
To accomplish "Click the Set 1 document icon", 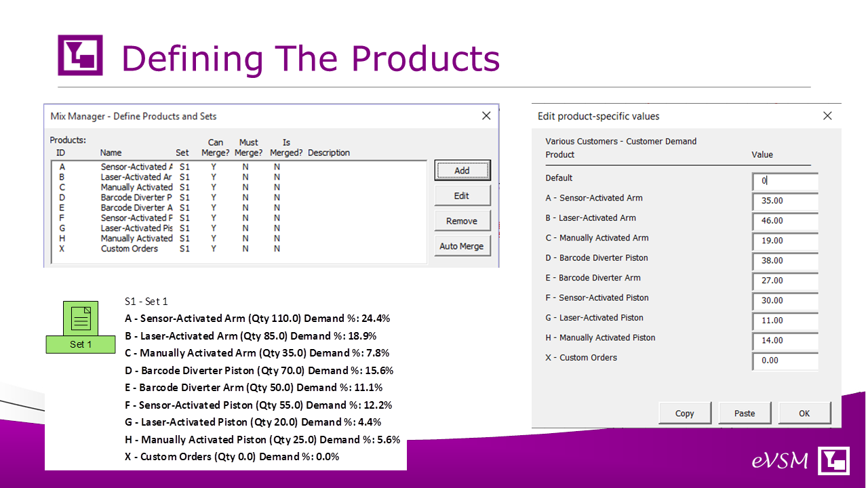I will tap(81, 319).
